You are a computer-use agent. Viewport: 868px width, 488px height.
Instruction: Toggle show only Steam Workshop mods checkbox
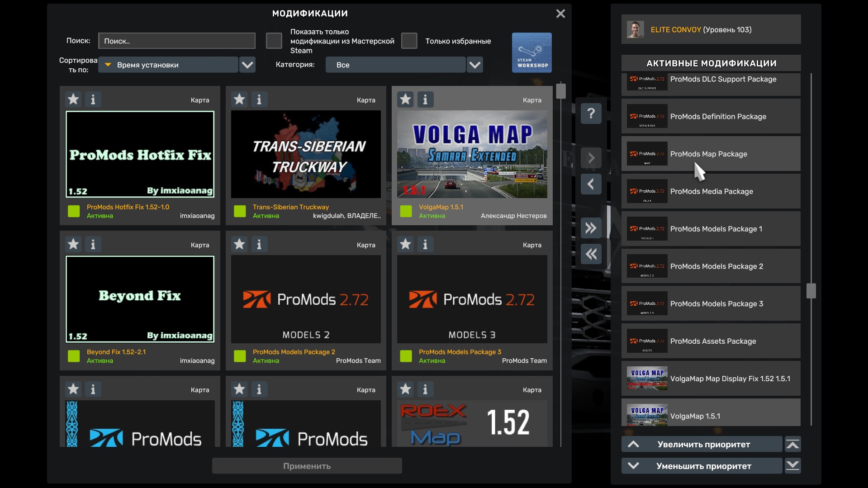(x=274, y=41)
